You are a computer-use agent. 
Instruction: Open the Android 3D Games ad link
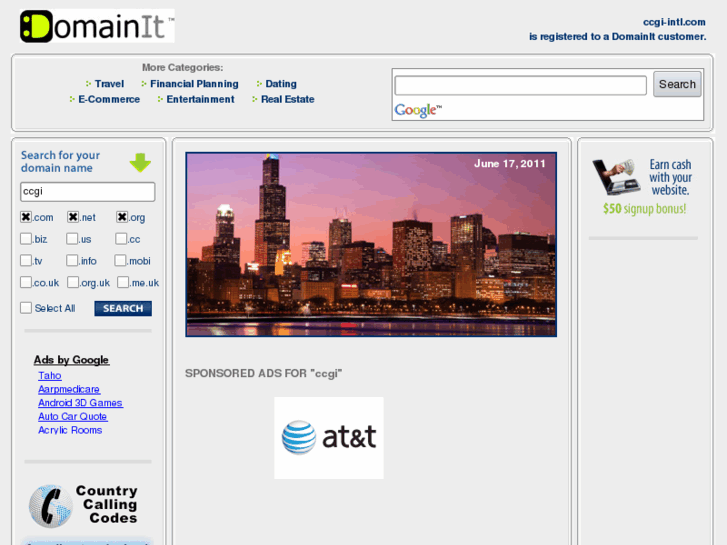[x=80, y=403]
